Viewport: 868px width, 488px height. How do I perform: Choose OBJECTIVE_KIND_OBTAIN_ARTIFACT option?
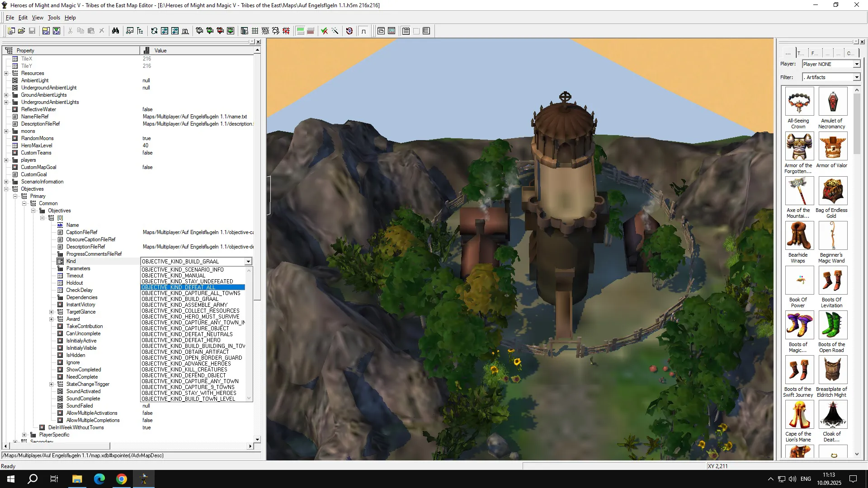[x=193, y=352]
